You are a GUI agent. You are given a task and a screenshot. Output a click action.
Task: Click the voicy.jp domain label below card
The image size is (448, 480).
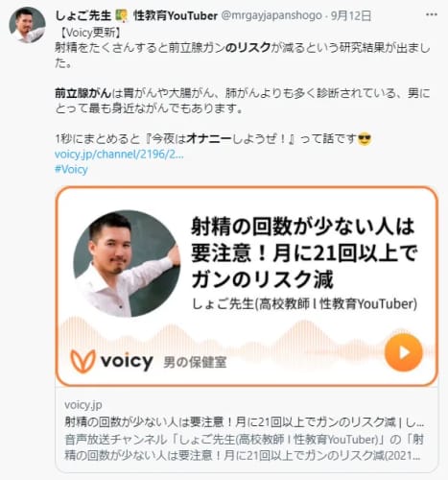pos(83,405)
